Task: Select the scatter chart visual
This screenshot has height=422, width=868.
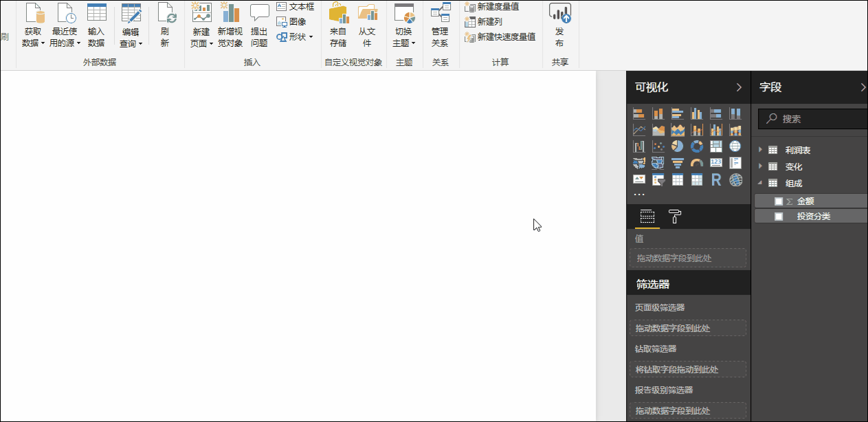Action: tap(658, 146)
